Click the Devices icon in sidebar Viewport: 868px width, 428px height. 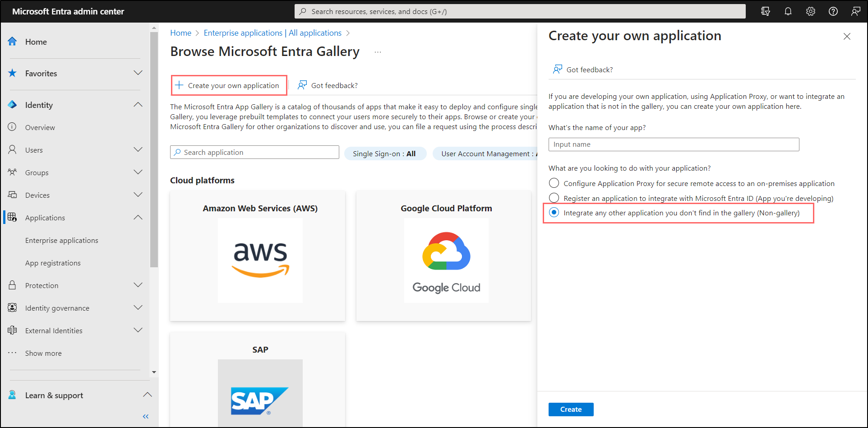pyautogui.click(x=12, y=195)
